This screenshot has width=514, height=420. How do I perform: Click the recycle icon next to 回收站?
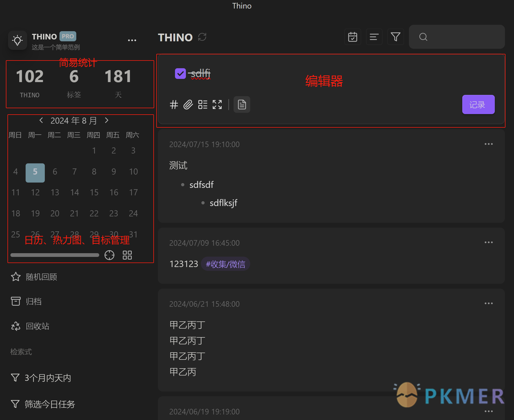pyautogui.click(x=16, y=326)
